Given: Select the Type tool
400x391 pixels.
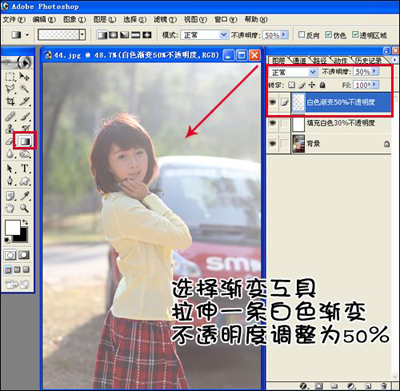Looking at the screenshot, I should 24,169.
